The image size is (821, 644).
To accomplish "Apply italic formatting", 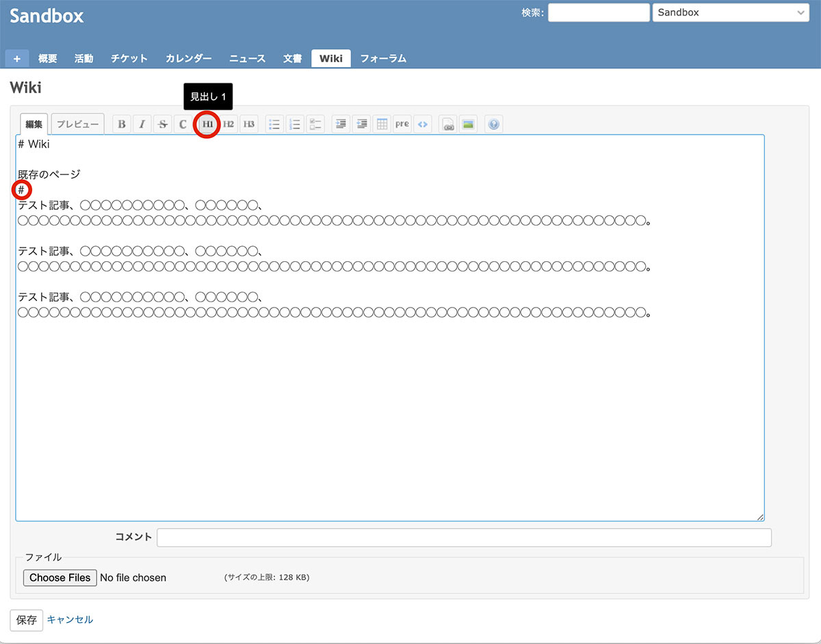I will point(142,124).
